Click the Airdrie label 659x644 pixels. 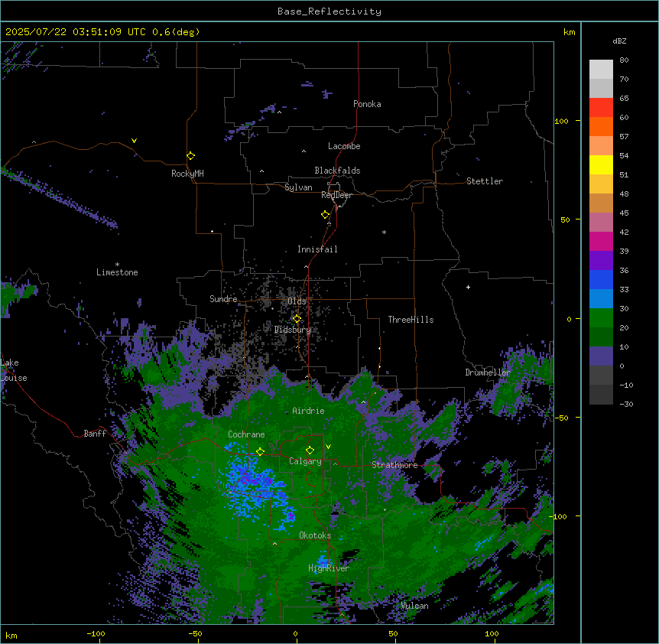click(308, 411)
